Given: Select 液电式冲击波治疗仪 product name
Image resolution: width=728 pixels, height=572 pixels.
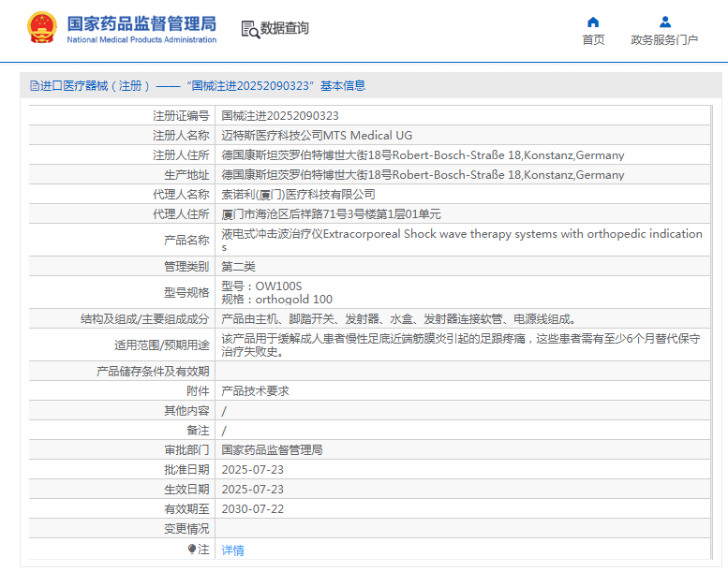Looking at the screenshot, I should coord(462,240).
